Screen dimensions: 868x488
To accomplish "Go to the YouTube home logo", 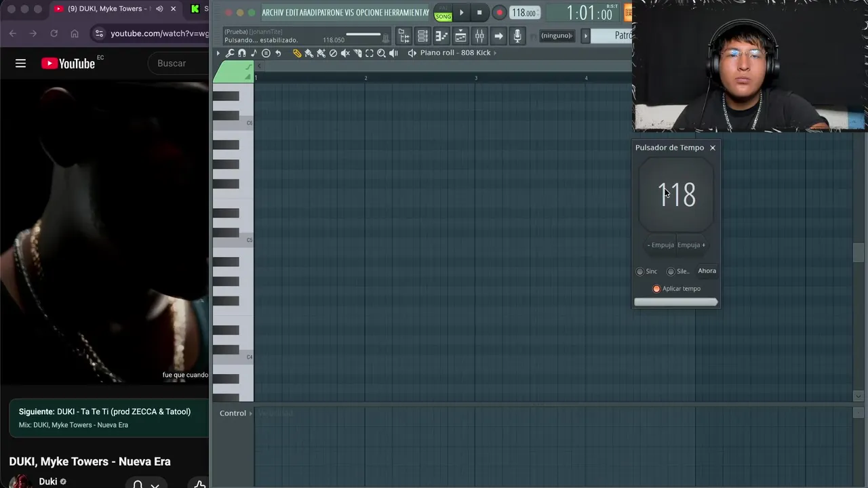I will [x=68, y=63].
